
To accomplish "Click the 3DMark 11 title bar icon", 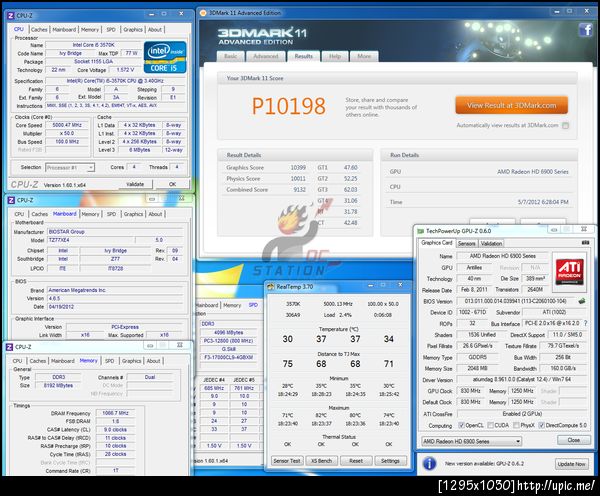I will [x=203, y=13].
